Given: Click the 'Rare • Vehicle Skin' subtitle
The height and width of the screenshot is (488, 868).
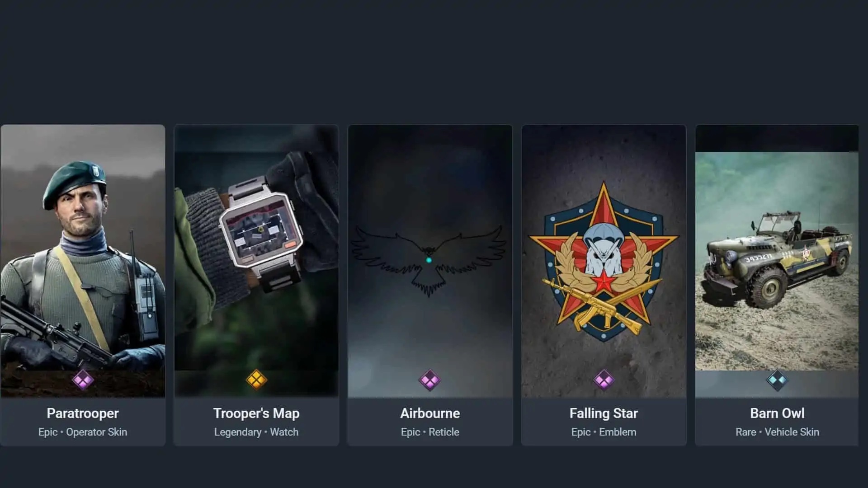Looking at the screenshot, I should pyautogui.click(x=777, y=432).
